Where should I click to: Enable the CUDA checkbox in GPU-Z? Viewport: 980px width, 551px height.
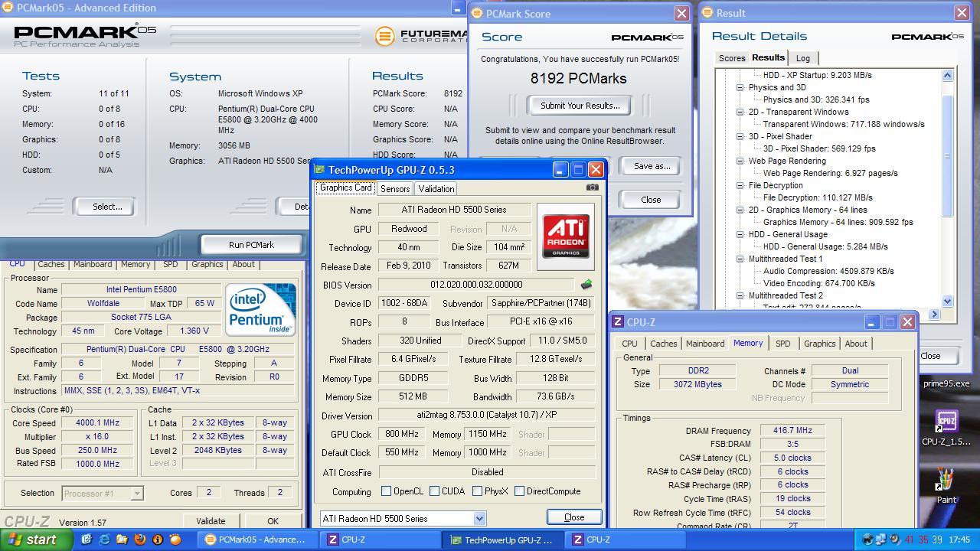(434, 491)
